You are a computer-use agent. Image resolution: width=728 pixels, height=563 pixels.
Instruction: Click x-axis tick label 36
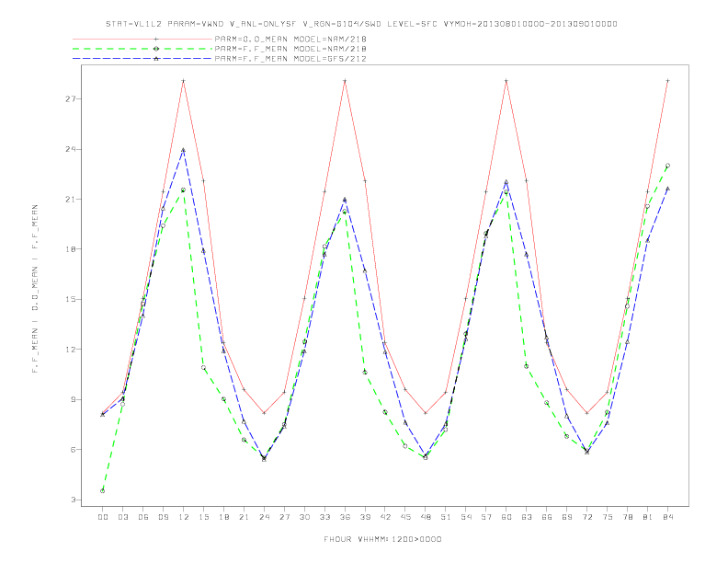345,517
